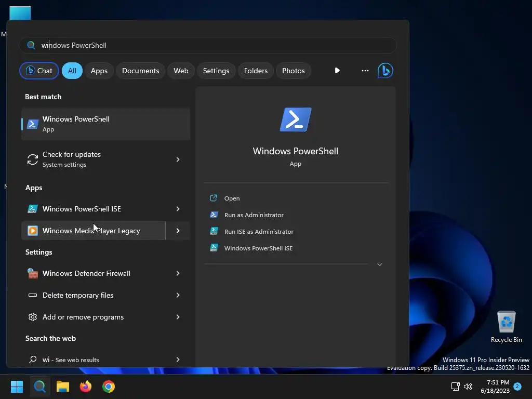This screenshot has width=532, height=399.
Task: Show more filter tabs with arrow
Action: 337,71
